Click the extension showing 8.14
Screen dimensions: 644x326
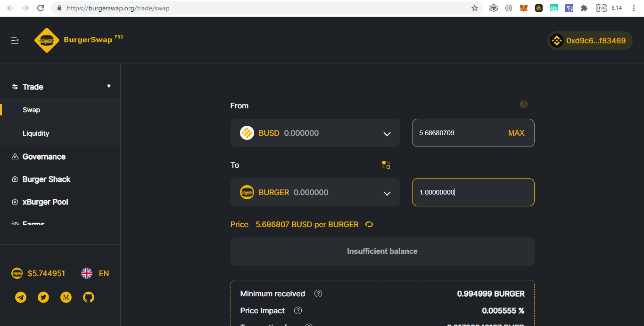[609, 8]
